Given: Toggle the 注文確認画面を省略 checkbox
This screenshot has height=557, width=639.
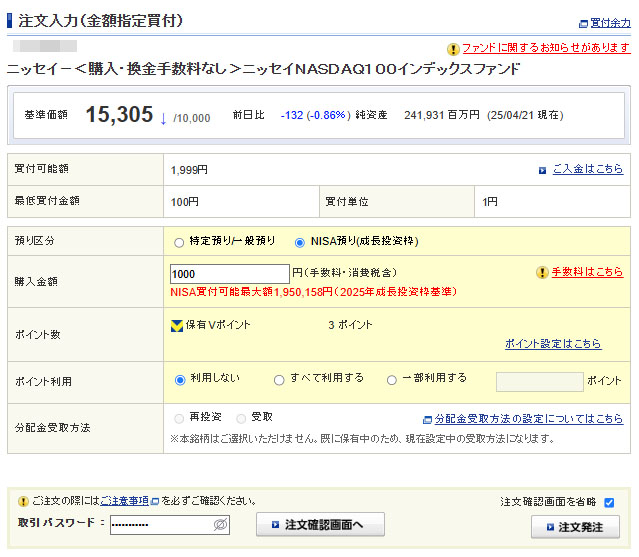Looking at the screenshot, I should point(609,502).
